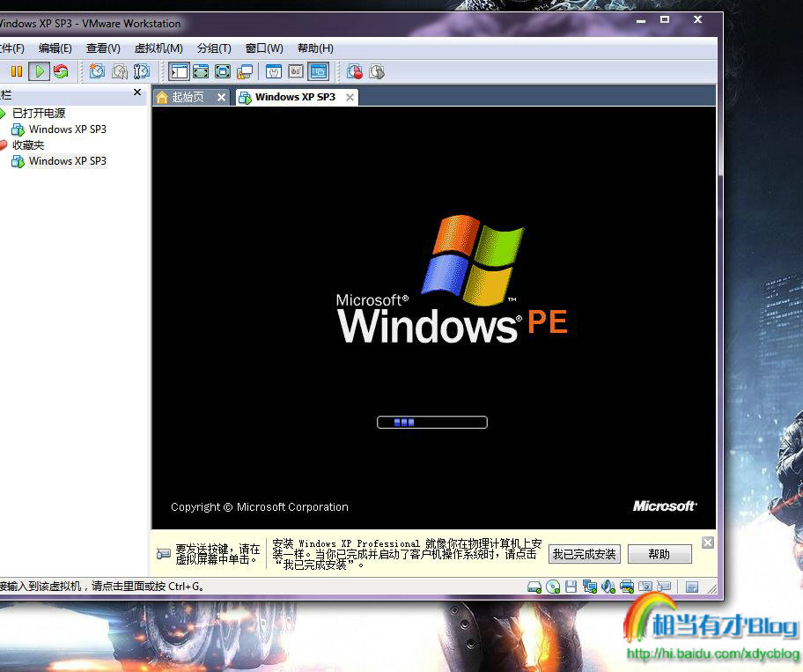Close the 起始页 tab
The image size is (803, 672).
pos(221,97)
